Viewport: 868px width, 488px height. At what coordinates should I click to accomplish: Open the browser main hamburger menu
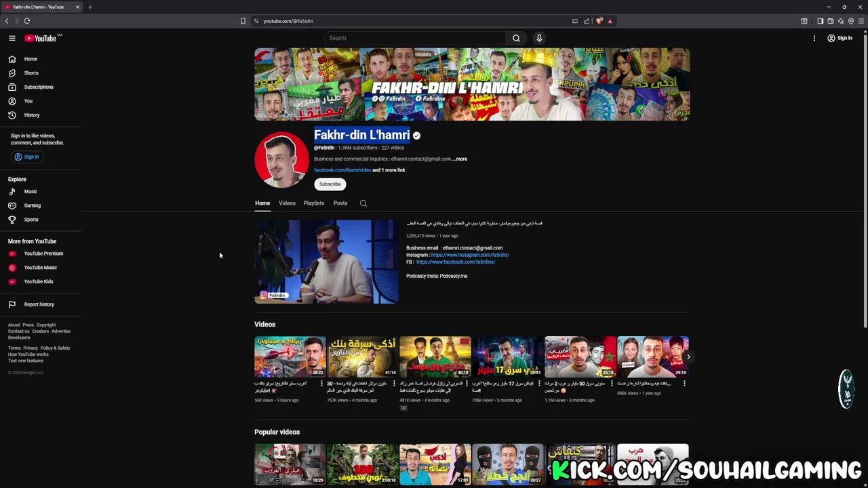(x=861, y=21)
